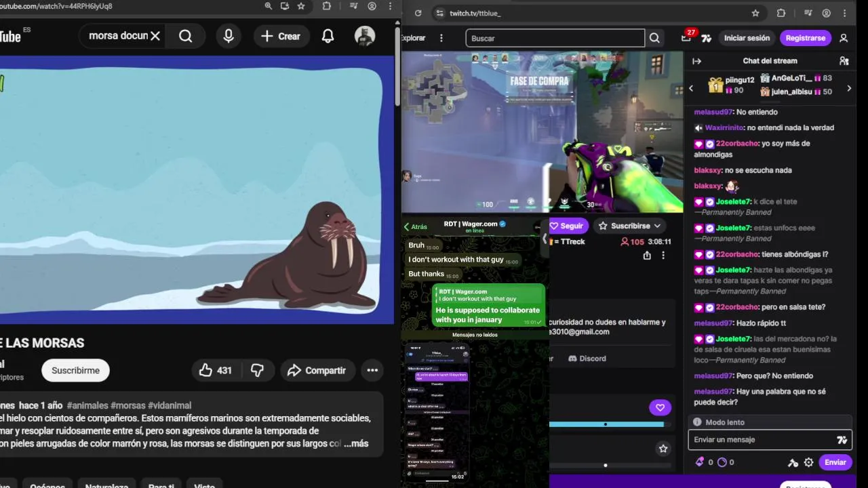The image size is (868, 488).
Task: Open chat community users list icon
Action: pos(844,61)
